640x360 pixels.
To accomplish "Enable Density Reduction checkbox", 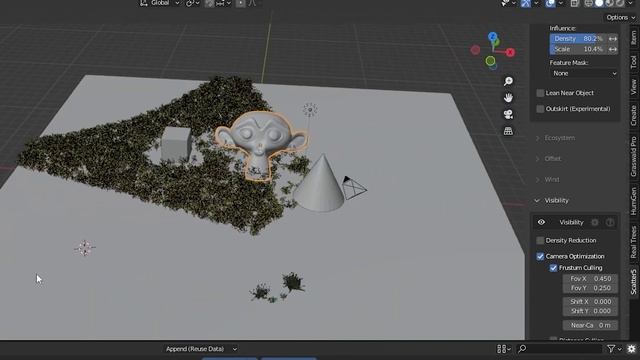I will 540,240.
